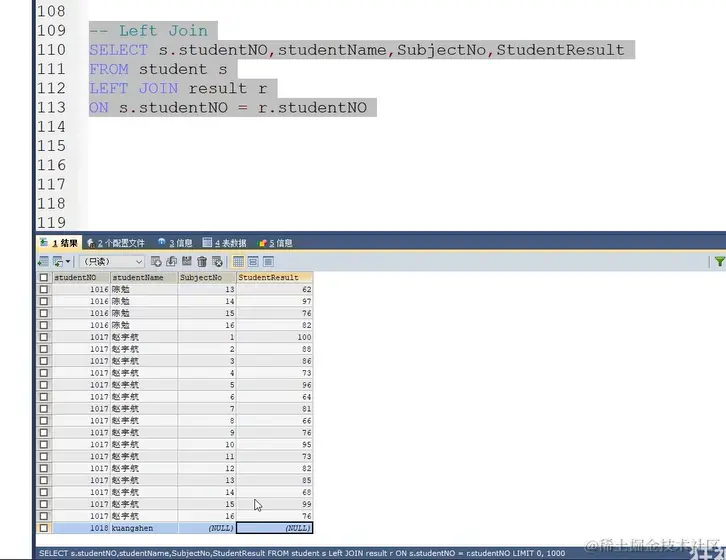Select the (NULL) SubjectNo cell for 1018

(207, 528)
